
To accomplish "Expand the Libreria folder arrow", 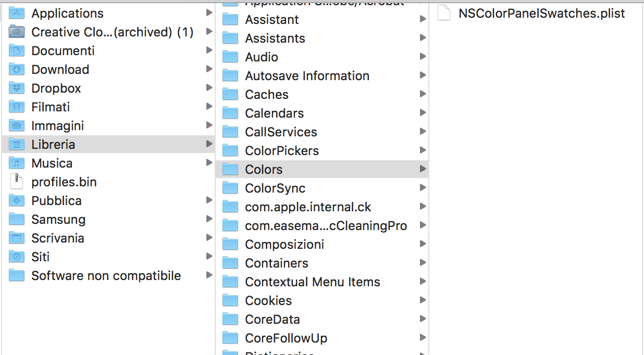I will pyautogui.click(x=209, y=144).
